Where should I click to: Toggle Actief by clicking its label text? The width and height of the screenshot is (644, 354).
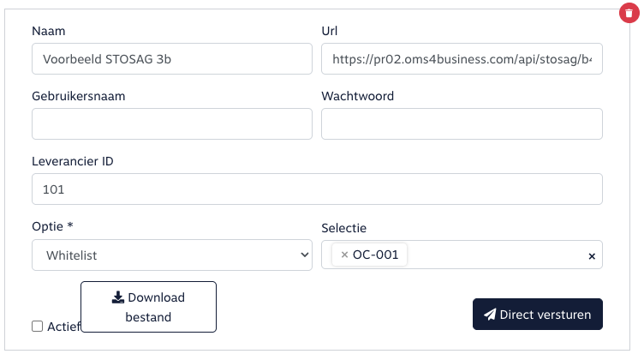63,327
